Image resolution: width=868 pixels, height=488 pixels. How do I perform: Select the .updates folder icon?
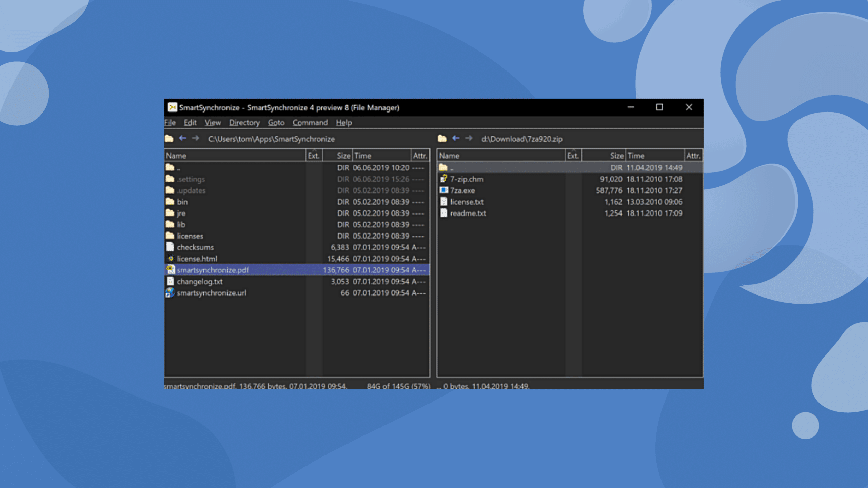[170, 190]
